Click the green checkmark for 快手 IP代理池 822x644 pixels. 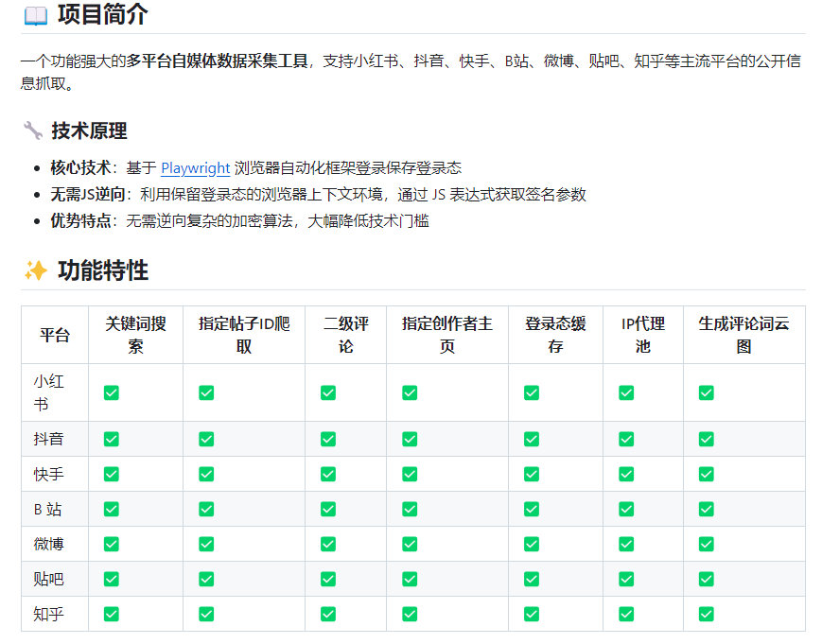tap(625, 474)
